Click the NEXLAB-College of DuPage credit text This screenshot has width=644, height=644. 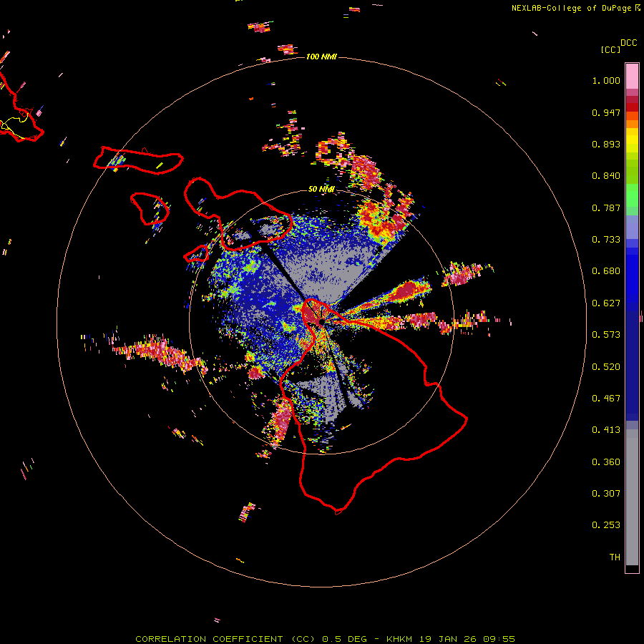[571, 8]
